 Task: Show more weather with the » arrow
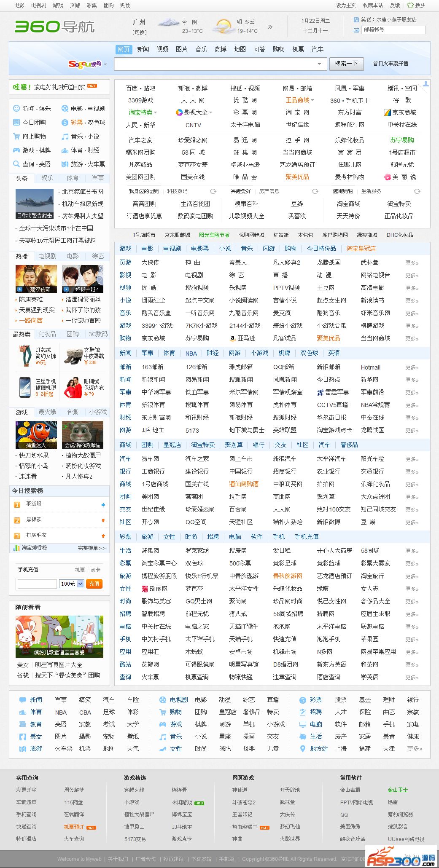coord(270,27)
